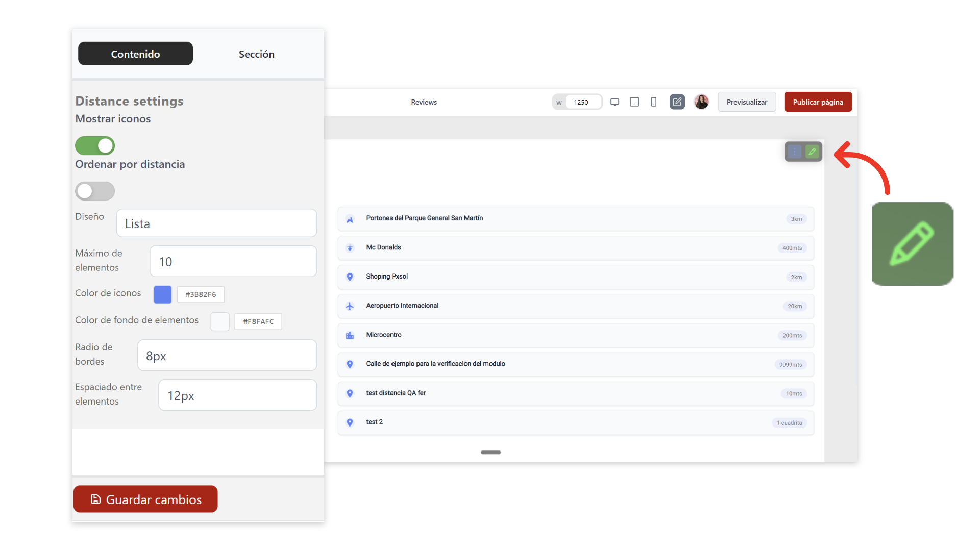Open the Diseño dropdown showing Lista
This screenshot has height=551, width=980.
216,223
